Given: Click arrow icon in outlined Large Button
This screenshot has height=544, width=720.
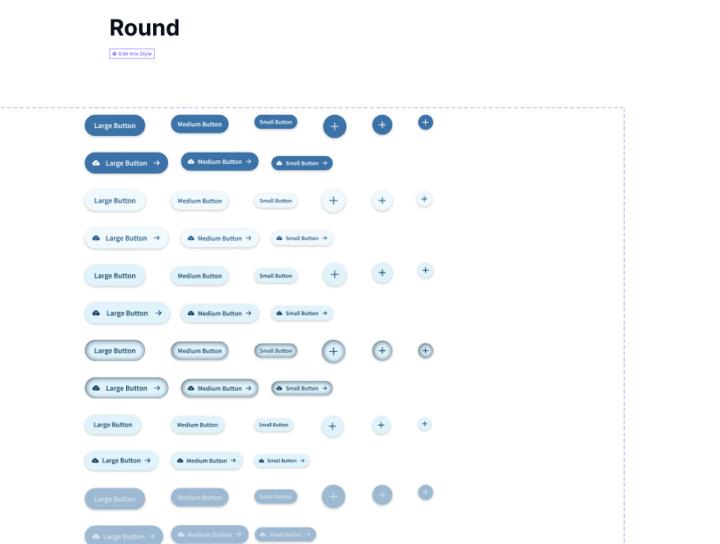Looking at the screenshot, I should (157, 388).
